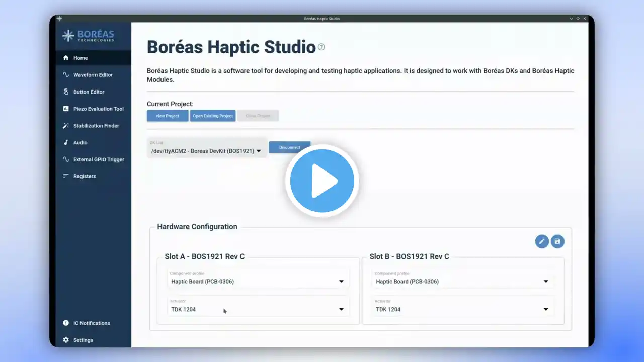Go to the Home page in sidebar
The width and height of the screenshot is (644, 362).
[x=94, y=58]
